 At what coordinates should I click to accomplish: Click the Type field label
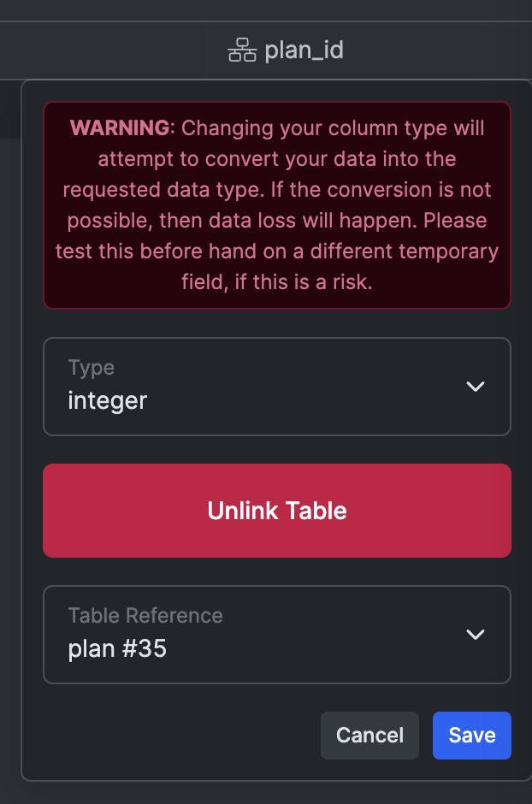coord(92,368)
